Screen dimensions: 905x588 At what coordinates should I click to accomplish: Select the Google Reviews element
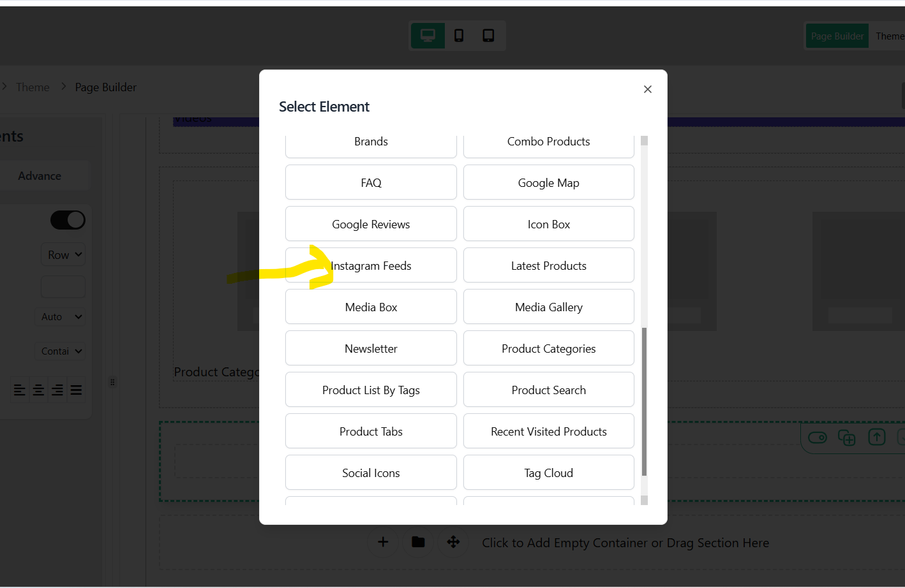click(x=371, y=224)
